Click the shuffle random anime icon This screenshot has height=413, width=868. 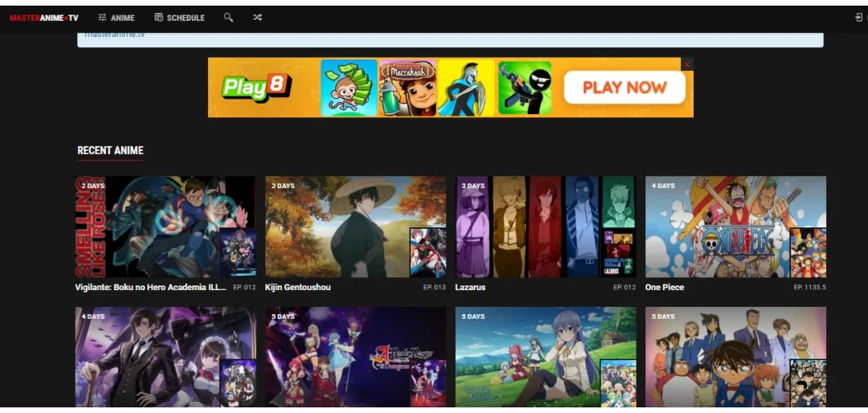point(257,18)
